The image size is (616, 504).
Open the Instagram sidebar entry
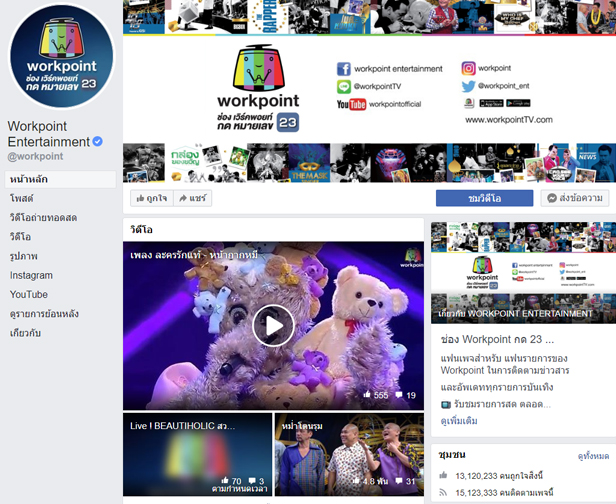pyautogui.click(x=31, y=275)
